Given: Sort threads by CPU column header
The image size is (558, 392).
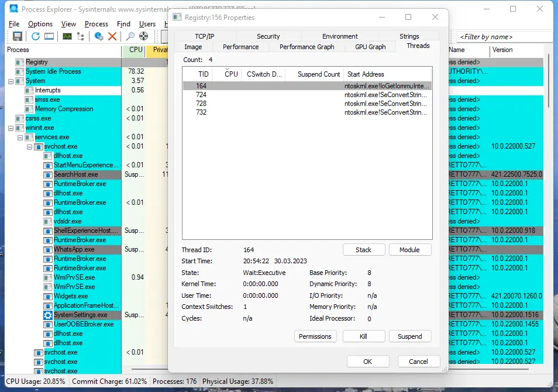Looking at the screenshot, I should pyautogui.click(x=228, y=74).
